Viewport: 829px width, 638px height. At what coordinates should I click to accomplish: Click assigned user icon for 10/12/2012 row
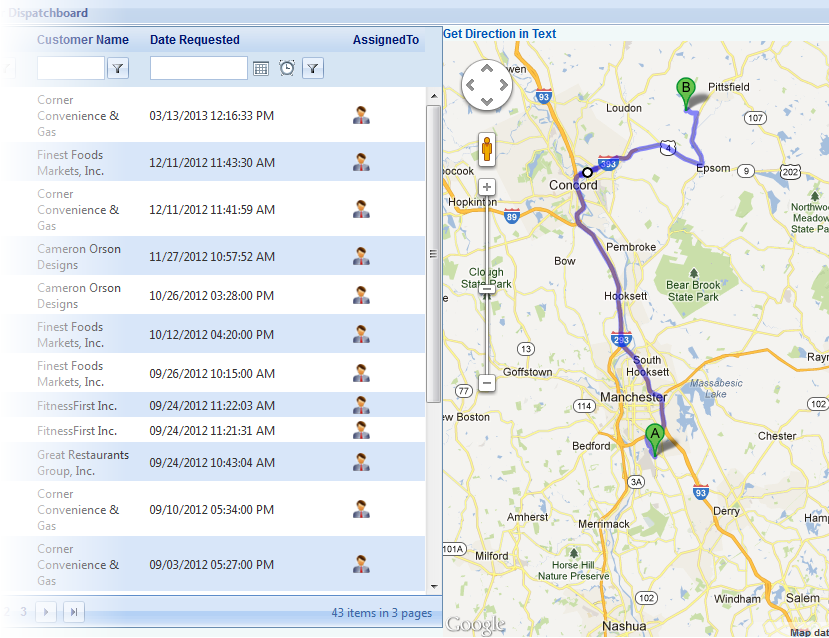coord(361,335)
